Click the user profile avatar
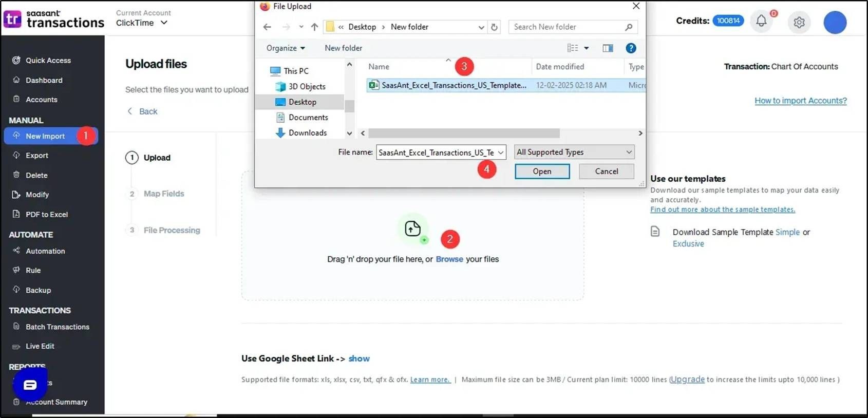Image resolution: width=868 pixels, height=418 pixels. point(835,22)
